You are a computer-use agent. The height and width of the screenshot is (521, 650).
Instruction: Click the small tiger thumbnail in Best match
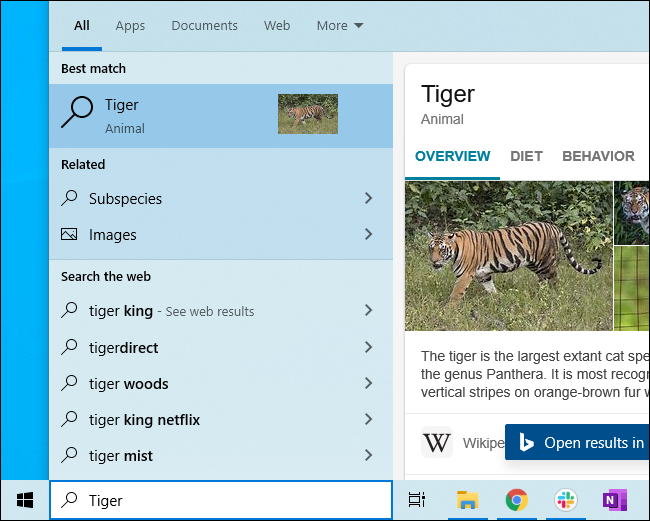tap(307, 114)
